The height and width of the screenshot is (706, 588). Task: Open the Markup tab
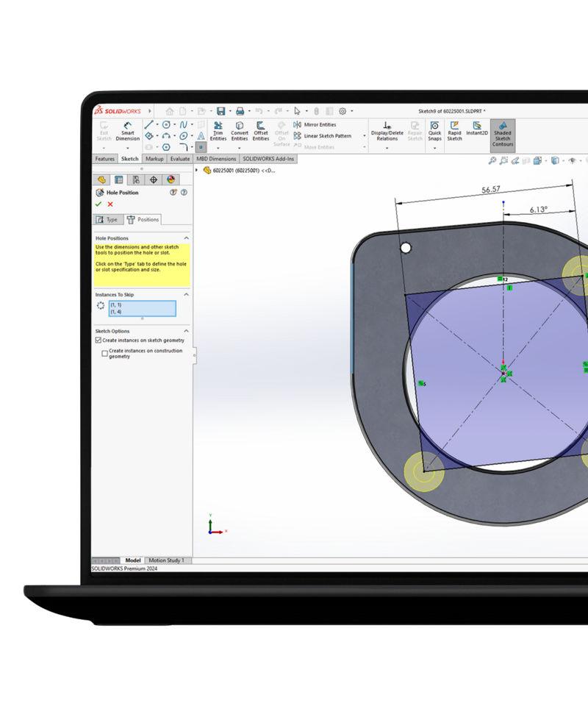point(154,159)
